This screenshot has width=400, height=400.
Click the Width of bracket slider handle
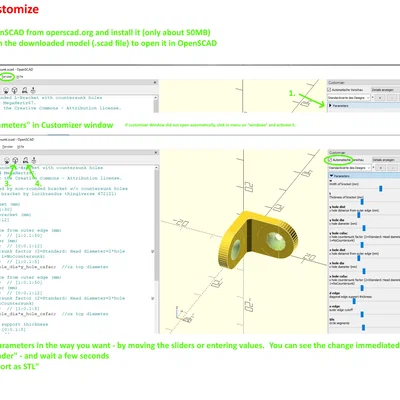380,189
